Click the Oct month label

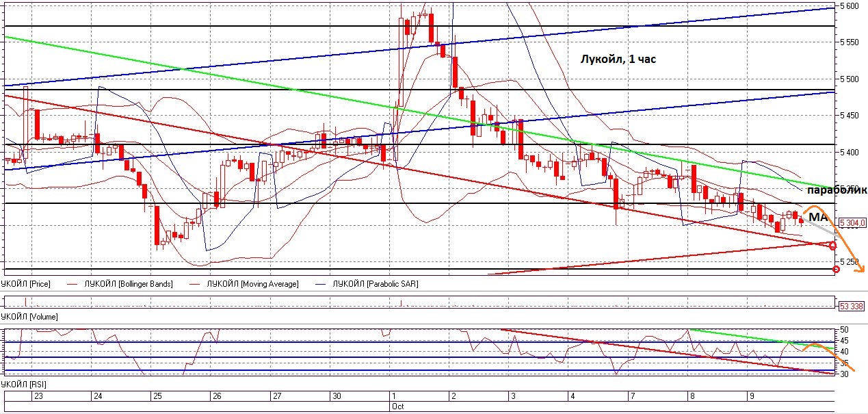pyautogui.click(x=397, y=406)
